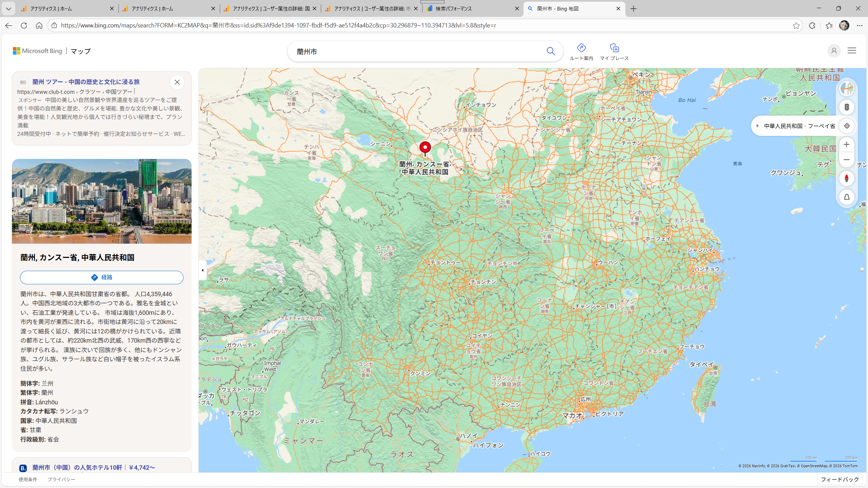Open the 蘭州 ツアー sponsored link
Screen dimensions: 868x488
click(x=86, y=82)
